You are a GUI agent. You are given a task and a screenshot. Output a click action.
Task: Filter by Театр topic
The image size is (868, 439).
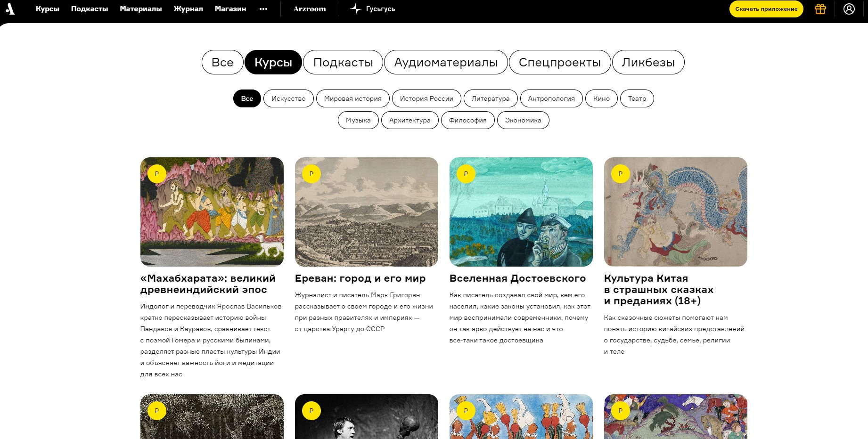pos(637,98)
